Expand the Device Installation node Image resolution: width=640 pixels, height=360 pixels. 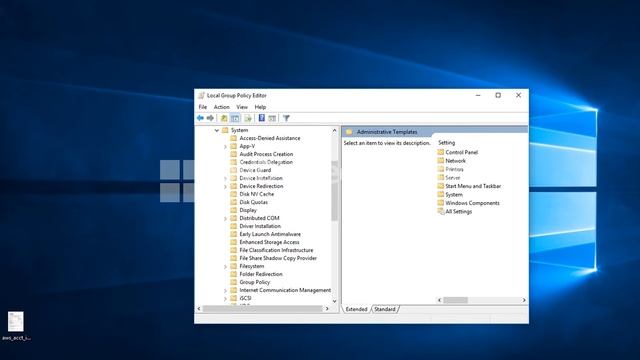click(x=225, y=178)
